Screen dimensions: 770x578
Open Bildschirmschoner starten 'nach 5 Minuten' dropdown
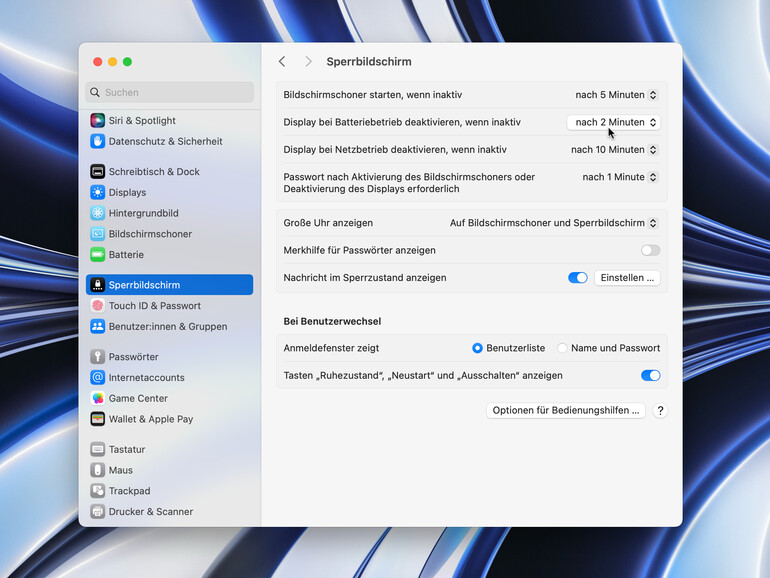point(615,95)
